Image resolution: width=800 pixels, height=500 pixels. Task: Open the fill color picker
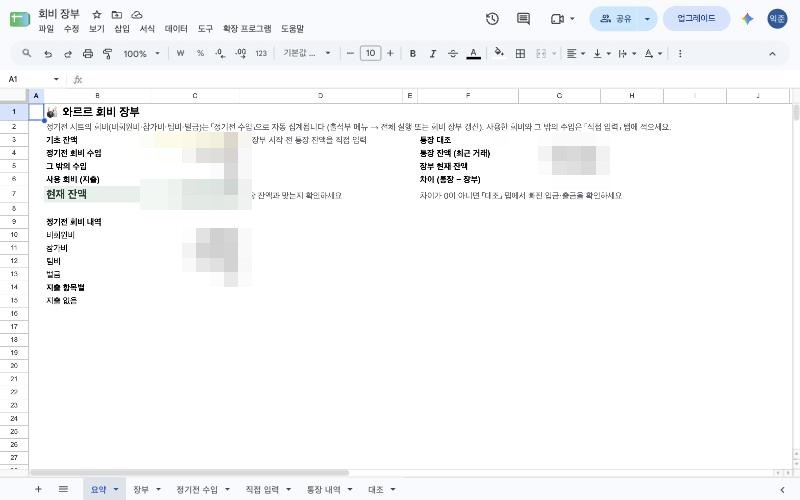499,53
